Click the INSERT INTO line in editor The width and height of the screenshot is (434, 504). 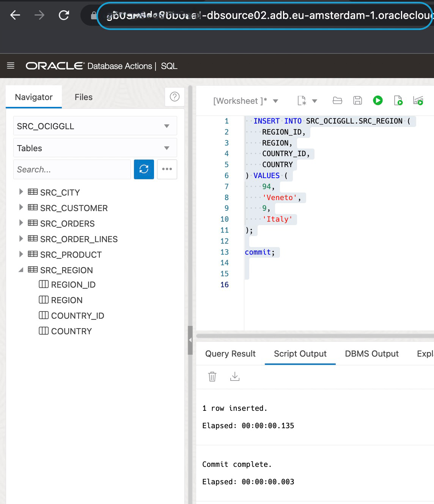point(332,121)
